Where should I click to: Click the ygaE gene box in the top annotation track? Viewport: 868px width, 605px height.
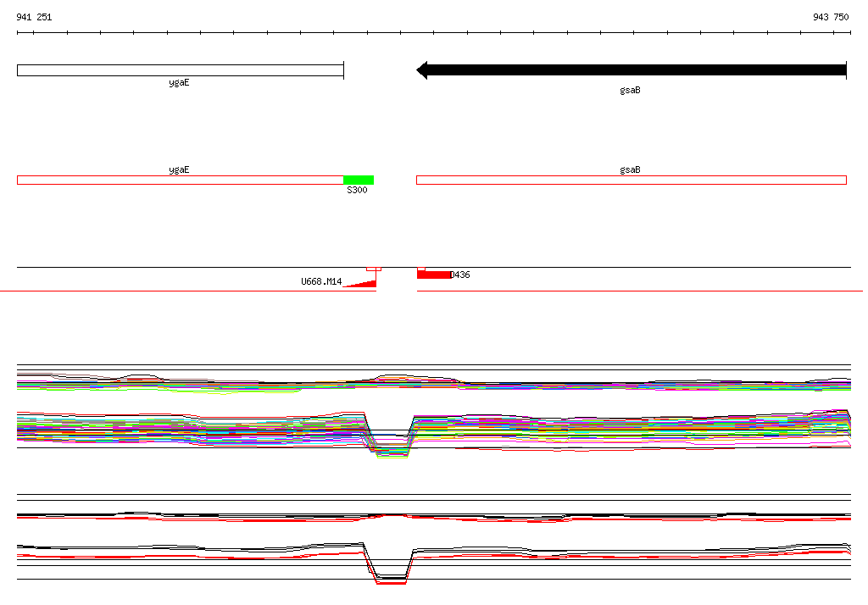coord(181,70)
